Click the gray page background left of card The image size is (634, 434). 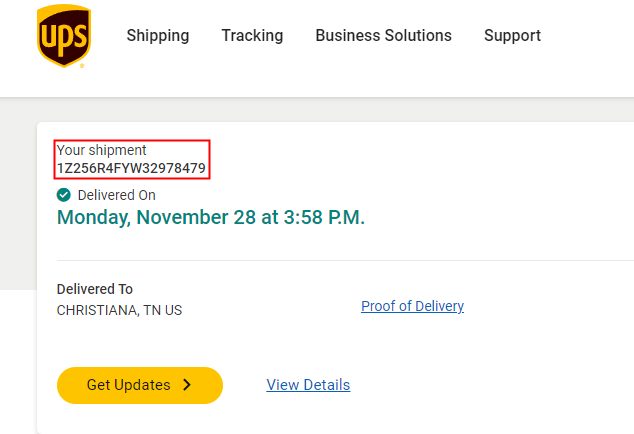18,200
